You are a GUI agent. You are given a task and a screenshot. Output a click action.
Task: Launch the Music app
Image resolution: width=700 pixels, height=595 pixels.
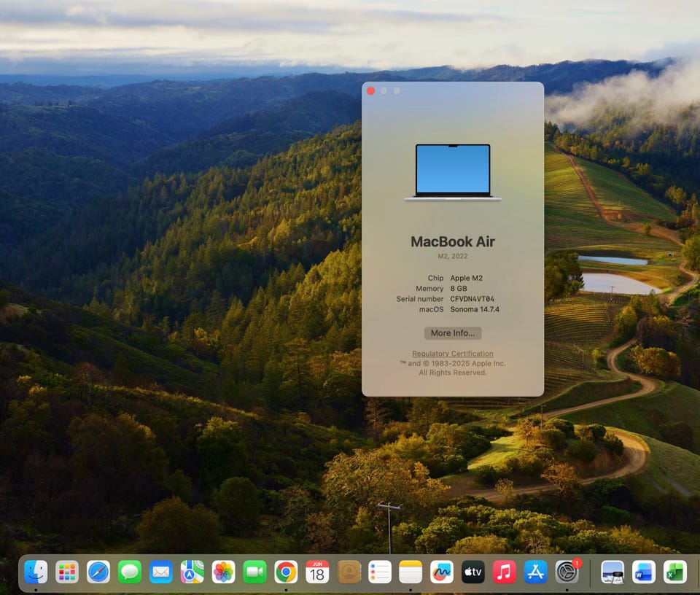point(505,572)
